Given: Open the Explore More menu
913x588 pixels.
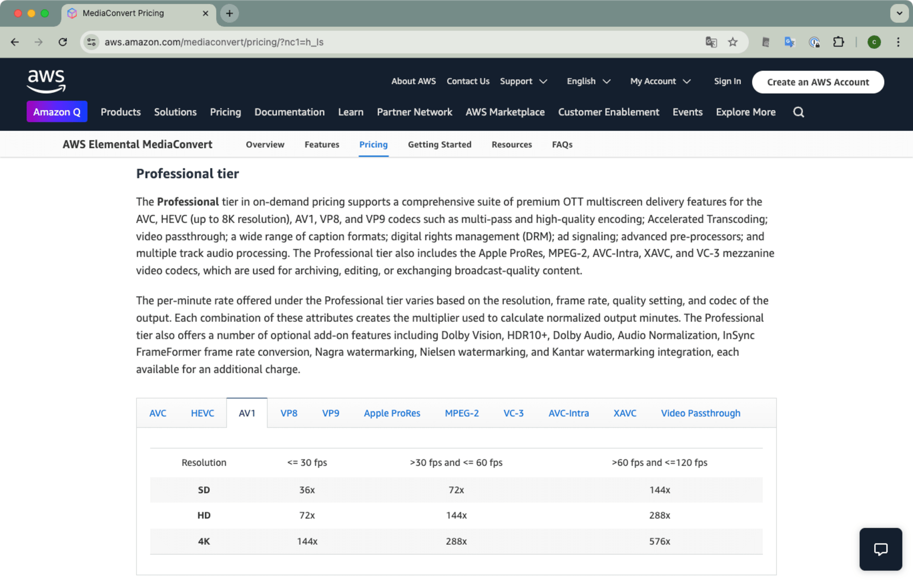Looking at the screenshot, I should pyautogui.click(x=745, y=112).
